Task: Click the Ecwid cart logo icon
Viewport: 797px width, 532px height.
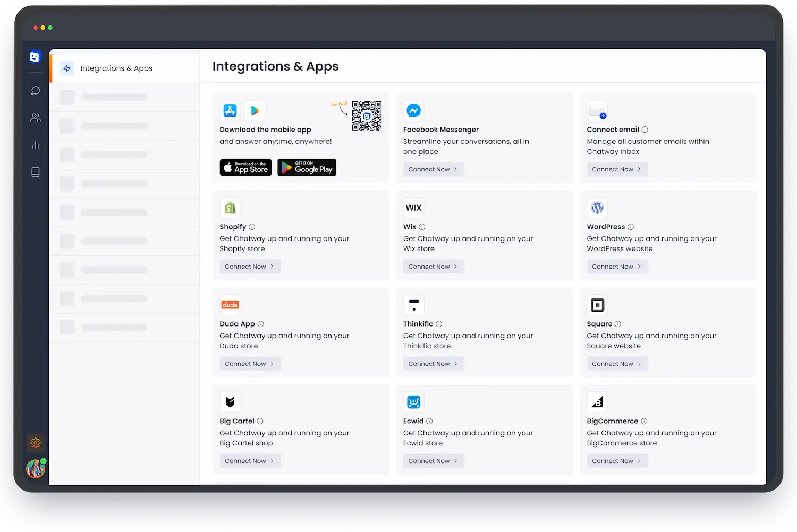Action: [414, 402]
